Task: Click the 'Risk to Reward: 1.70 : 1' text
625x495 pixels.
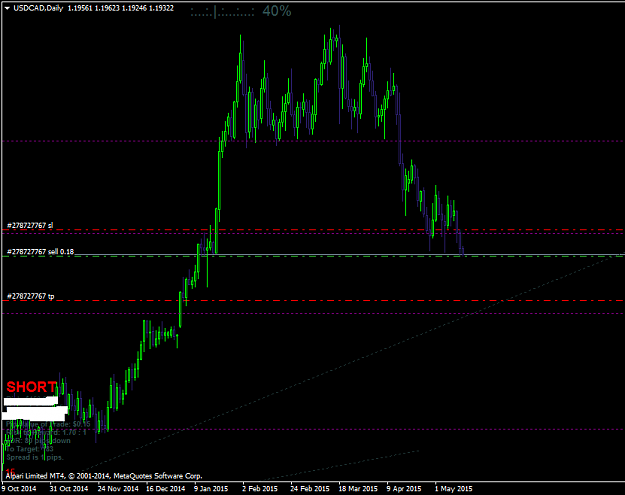Action: [46, 432]
